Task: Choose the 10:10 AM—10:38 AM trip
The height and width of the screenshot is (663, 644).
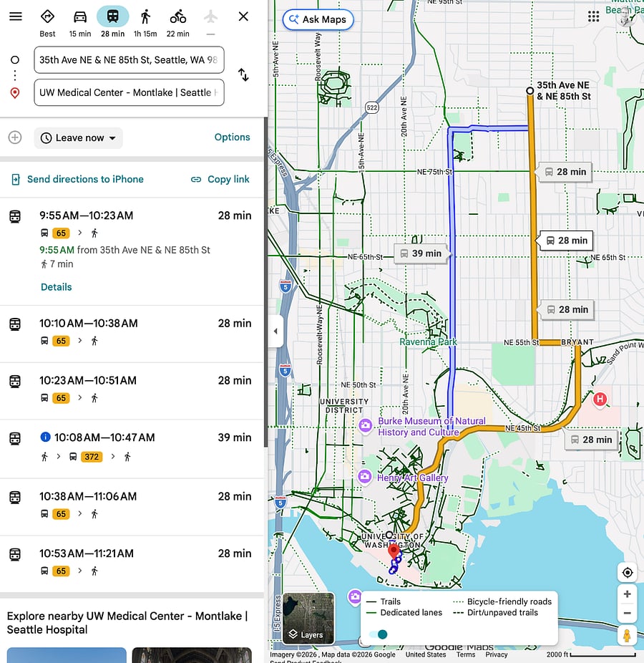Action: coord(130,334)
